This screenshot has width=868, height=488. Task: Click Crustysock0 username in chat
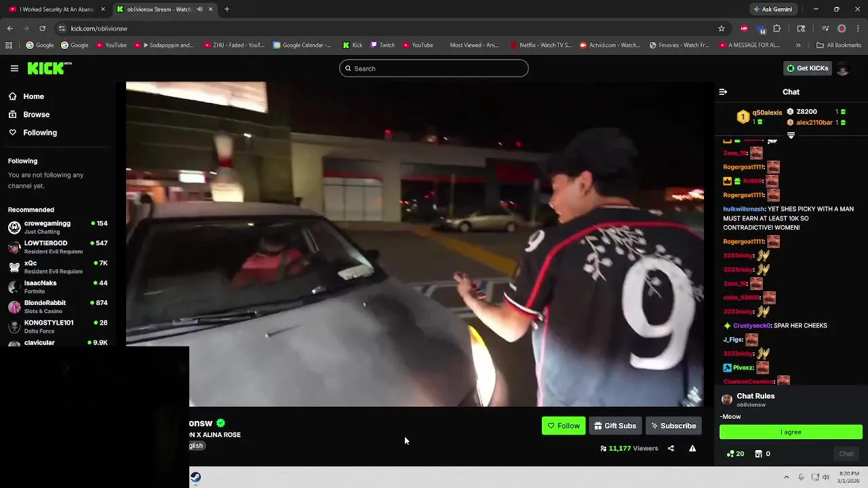tap(752, 325)
